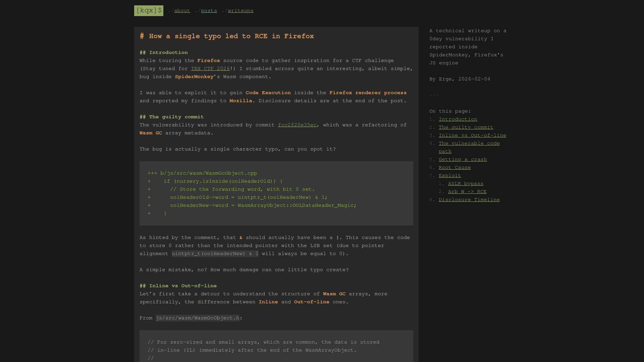Image resolution: width=644 pixels, height=362 pixels.
Task: Jump to the ASLR bypass subsection
Action: pyautogui.click(x=466, y=183)
